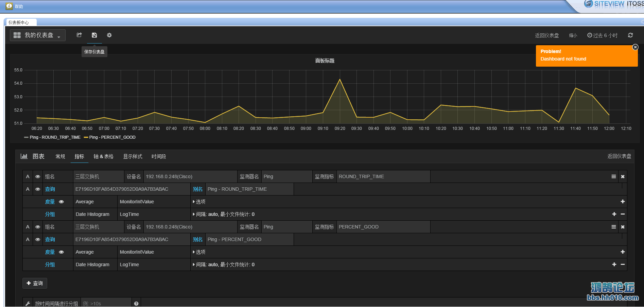Switch to the 时间段 tab
Viewport: 644px width, 307px height.
159,156
